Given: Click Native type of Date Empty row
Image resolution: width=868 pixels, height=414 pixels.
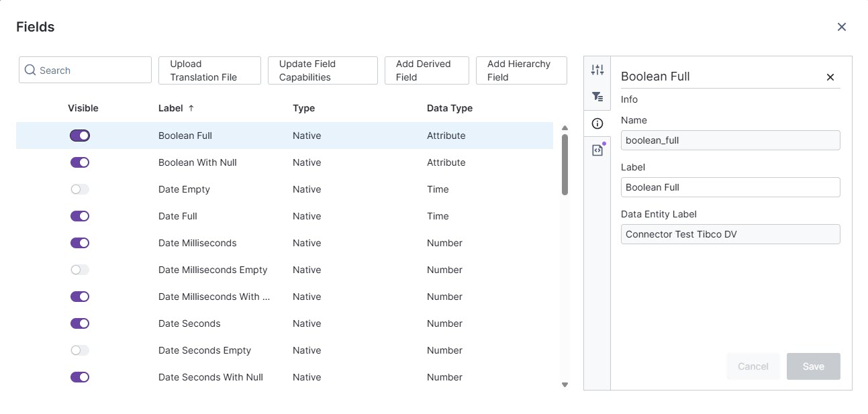Looking at the screenshot, I should point(307,189).
